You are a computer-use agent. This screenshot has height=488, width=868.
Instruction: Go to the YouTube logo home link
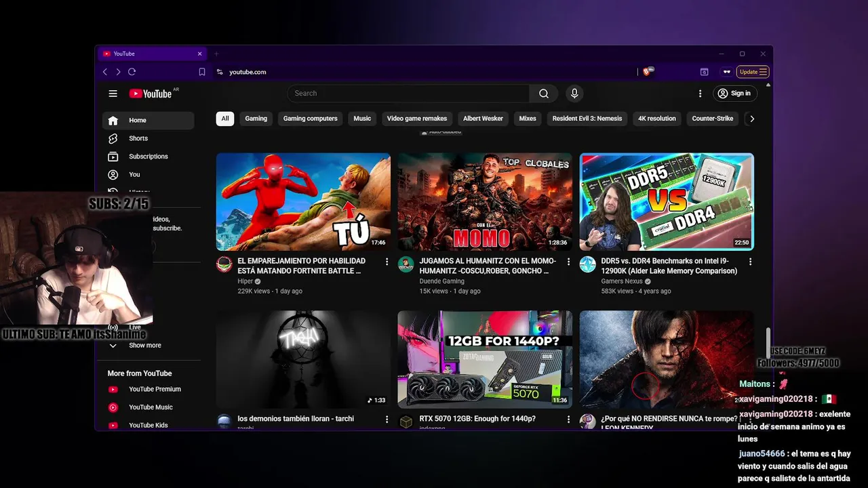click(151, 94)
